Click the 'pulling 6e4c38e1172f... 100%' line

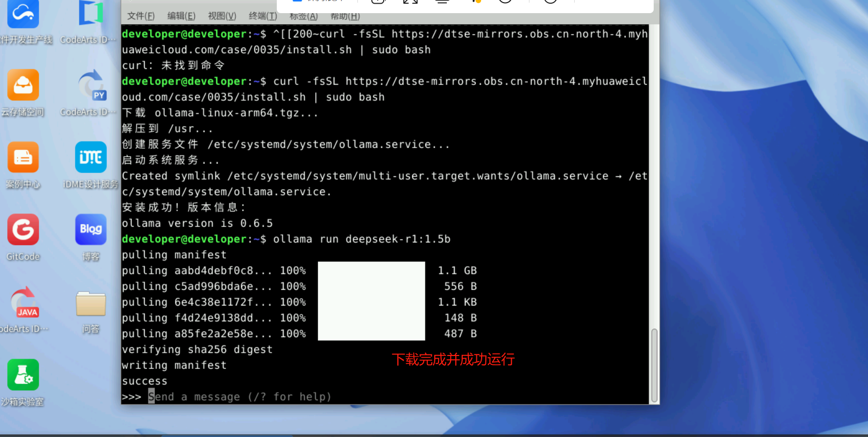[214, 302]
